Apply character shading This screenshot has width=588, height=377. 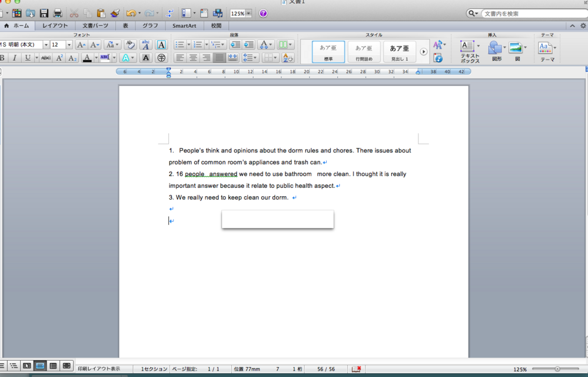click(146, 58)
